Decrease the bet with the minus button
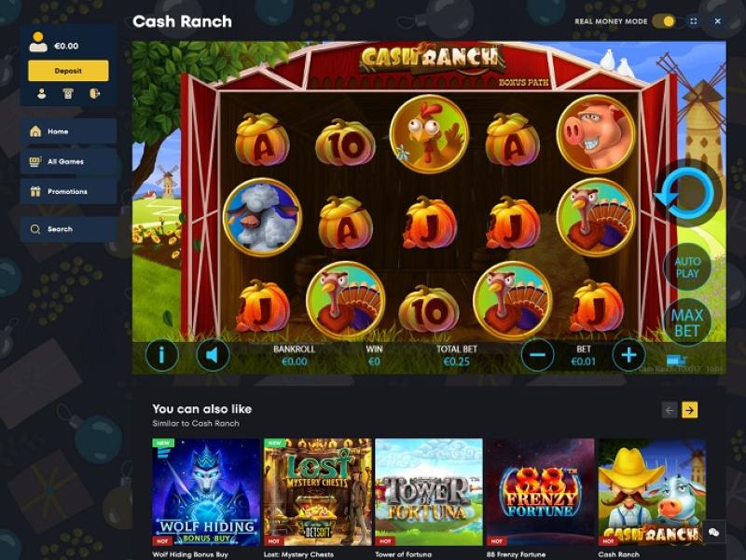The image size is (746, 560). click(x=538, y=355)
